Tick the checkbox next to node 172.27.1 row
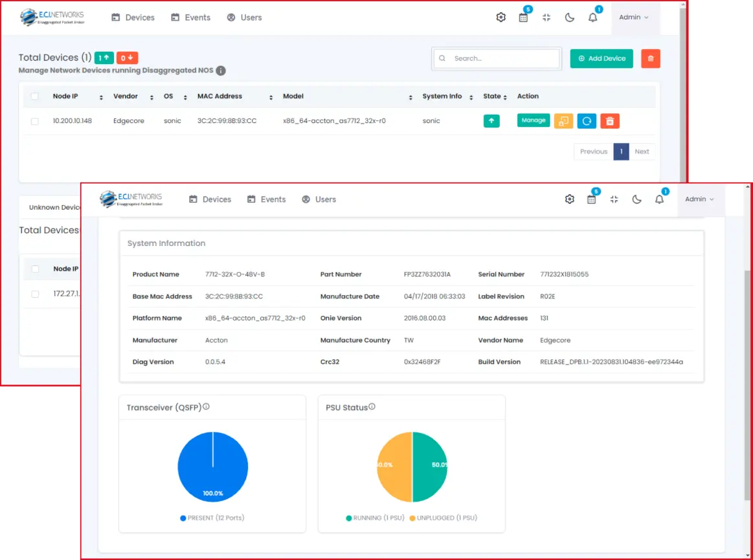 34,293
